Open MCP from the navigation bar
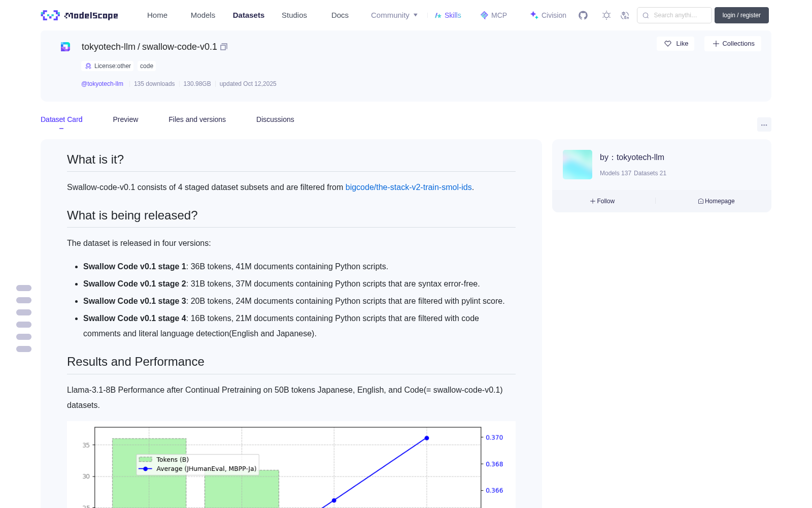Image resolution: width=812 pixels, height=508 pixels. 494,15
